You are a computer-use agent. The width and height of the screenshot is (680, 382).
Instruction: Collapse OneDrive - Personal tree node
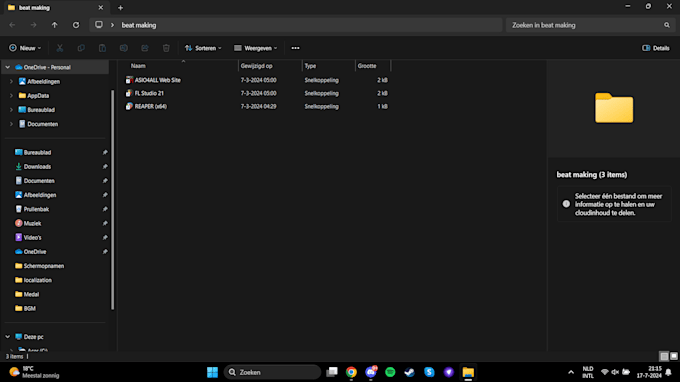coord(7,67)
